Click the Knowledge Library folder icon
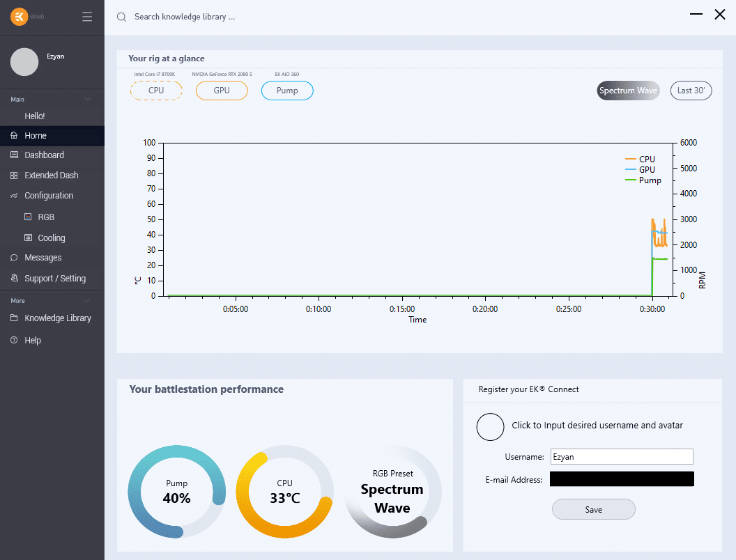The height and width of the screenshot is (560, 736). [x=14, y=318]
